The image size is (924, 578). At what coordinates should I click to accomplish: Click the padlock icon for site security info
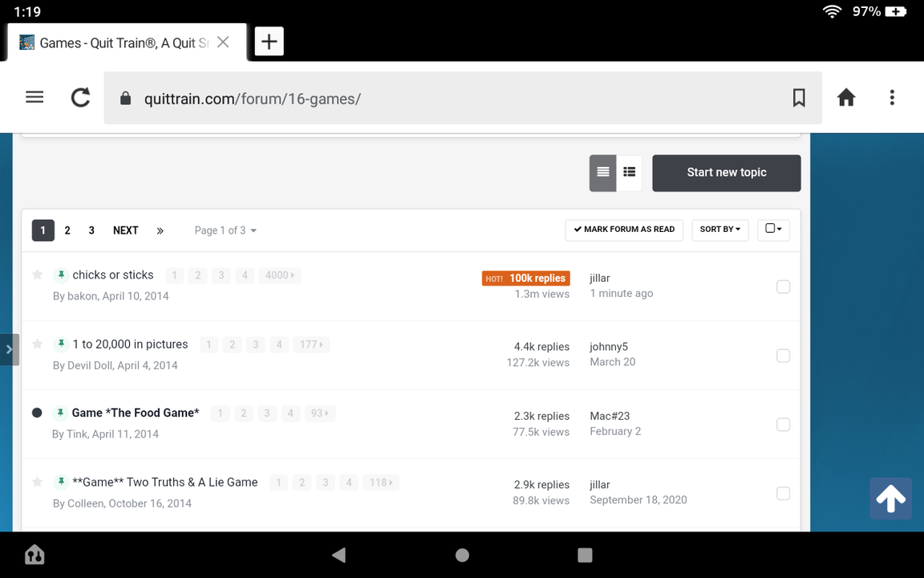(125, 98)
